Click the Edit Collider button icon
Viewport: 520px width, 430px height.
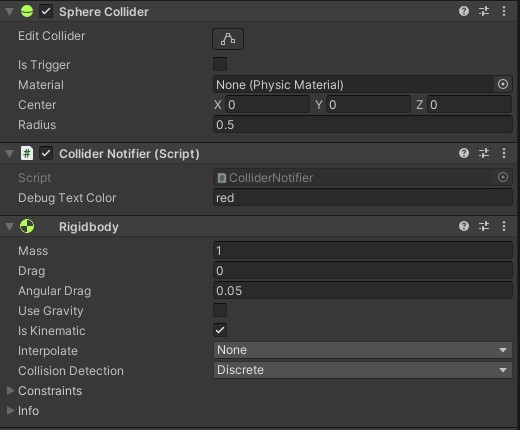(228, 39)
